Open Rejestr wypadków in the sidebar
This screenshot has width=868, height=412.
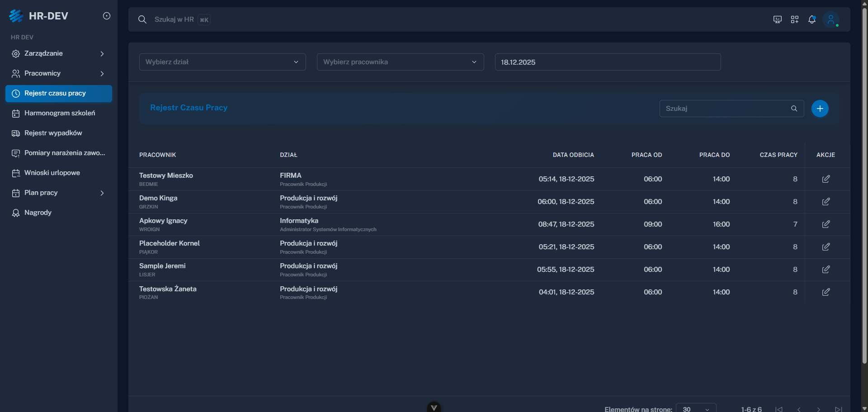(16, 133)
